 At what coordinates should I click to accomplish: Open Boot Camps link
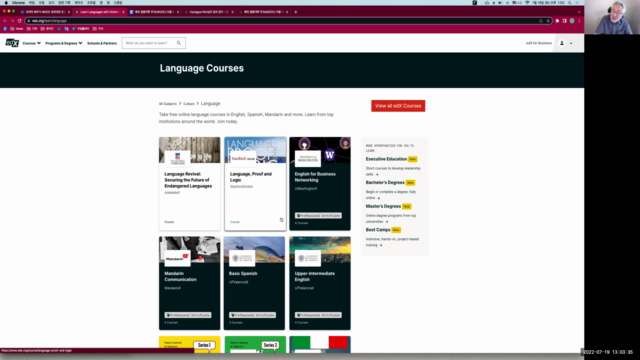(378, 230)
